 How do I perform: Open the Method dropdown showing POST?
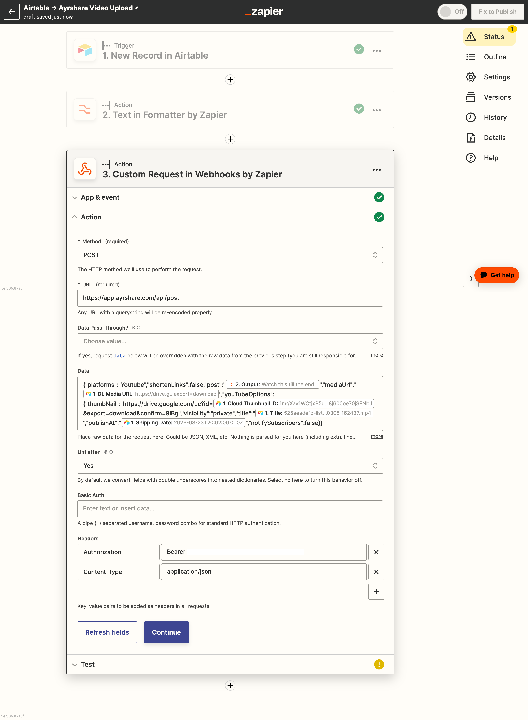coord(230,255)
